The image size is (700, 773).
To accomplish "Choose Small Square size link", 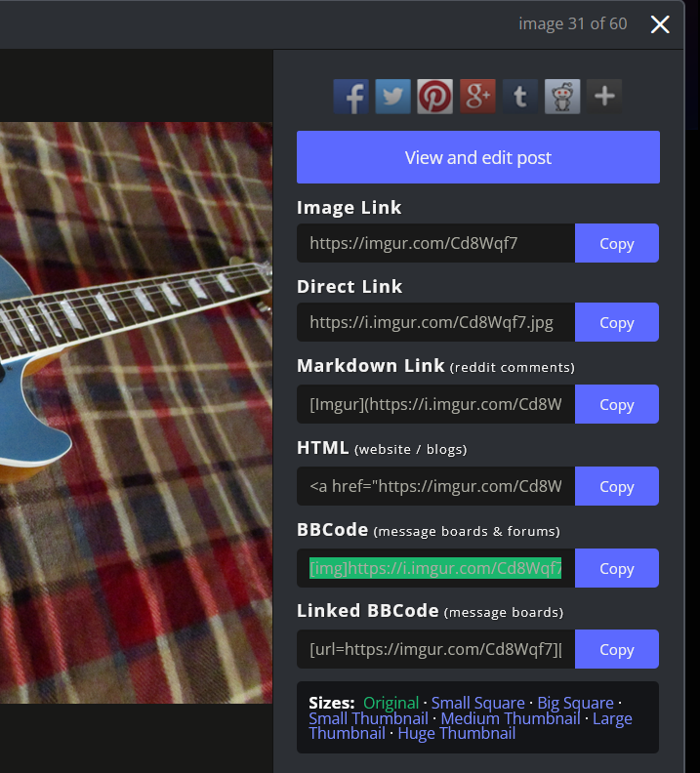I will pos(477,703).
